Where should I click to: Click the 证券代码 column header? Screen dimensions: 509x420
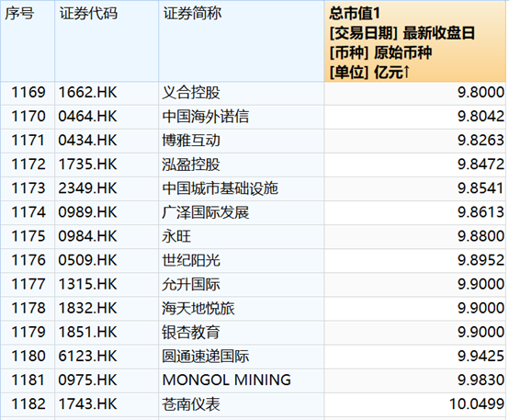click(x=107, y=41)
